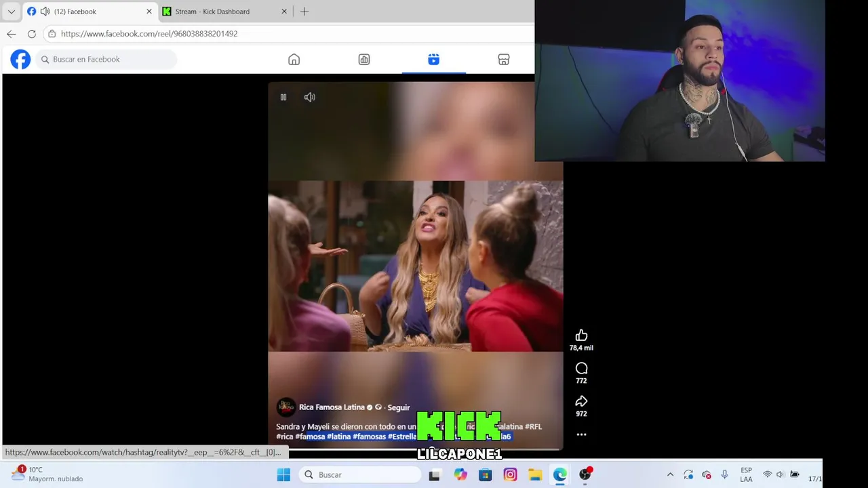This screenshot has height=488, width=868.
Task: Close the Kick Dashboard tab
Action: pos(284,12)
